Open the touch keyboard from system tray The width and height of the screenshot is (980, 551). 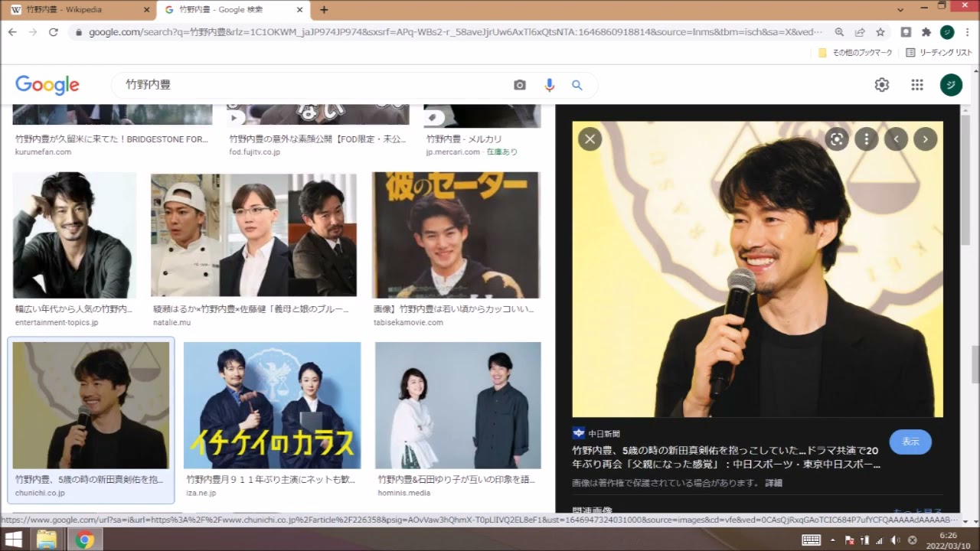coord(812,540)
